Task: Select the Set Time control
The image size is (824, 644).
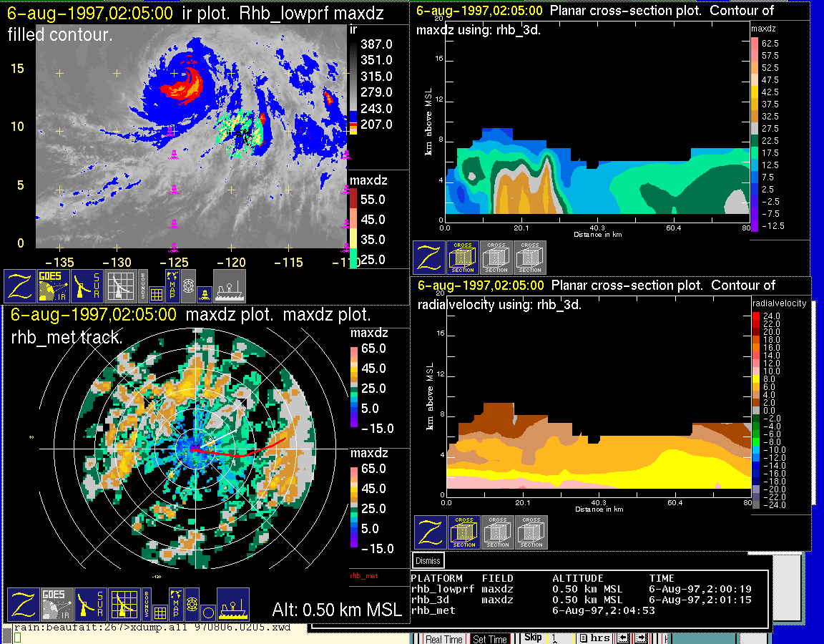Action: click(x=490, y=639)
